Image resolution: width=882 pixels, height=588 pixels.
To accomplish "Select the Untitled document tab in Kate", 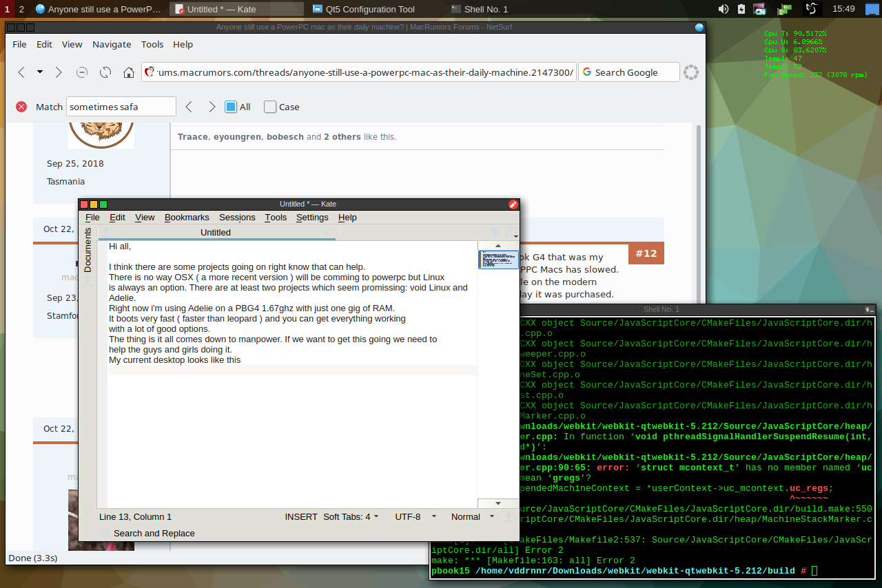I will click(216, 232).
